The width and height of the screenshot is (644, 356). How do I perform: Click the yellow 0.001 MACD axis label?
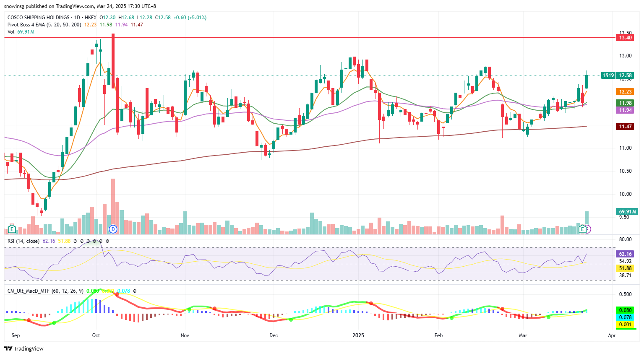click(625, 325)
